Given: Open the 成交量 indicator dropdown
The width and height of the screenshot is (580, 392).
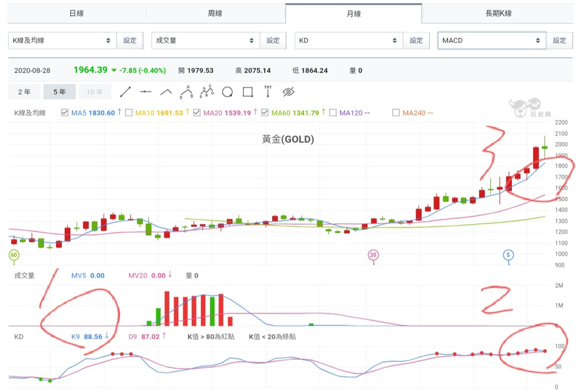Looking at the screenshot, I should pyautogui.click(x=205, y=40).
